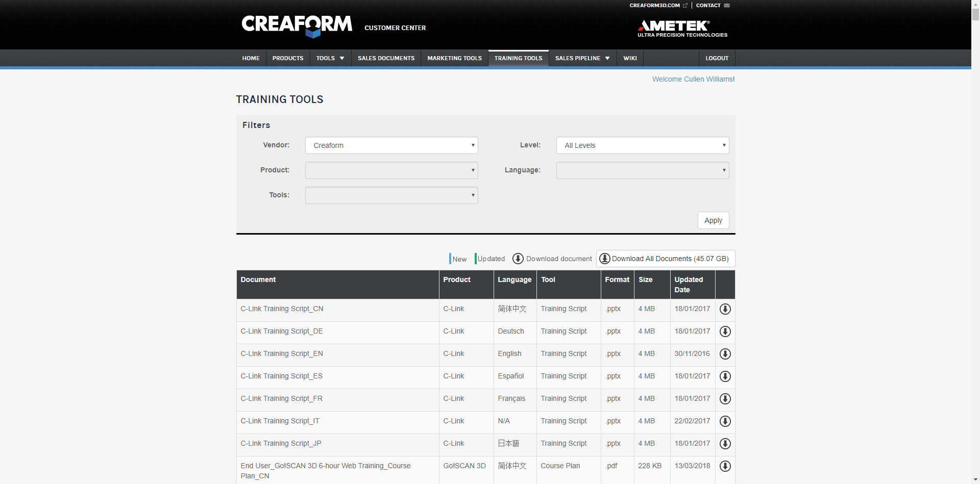
Task: Open C-Link Training Script_EN document link
Action: (x=282, y=353)
